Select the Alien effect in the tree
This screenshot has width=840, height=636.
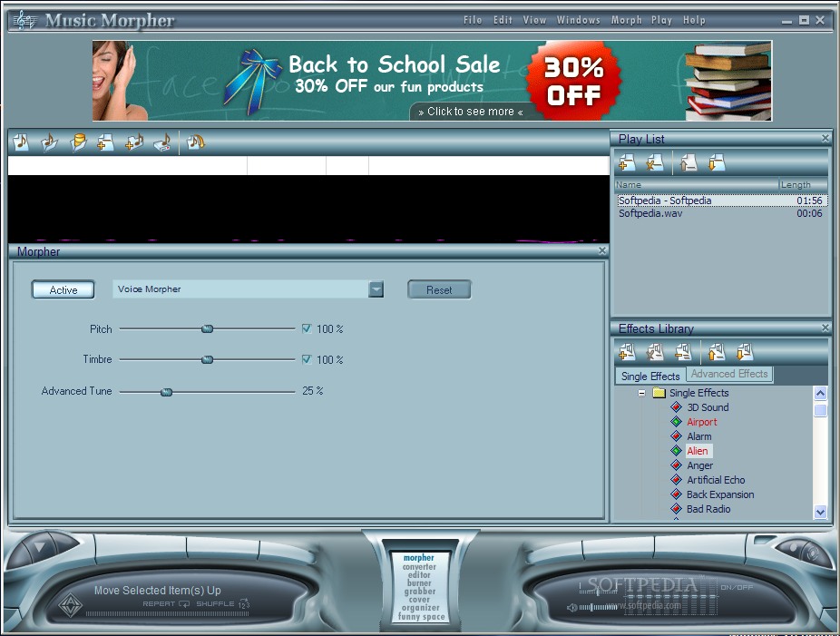pos(697,451)
